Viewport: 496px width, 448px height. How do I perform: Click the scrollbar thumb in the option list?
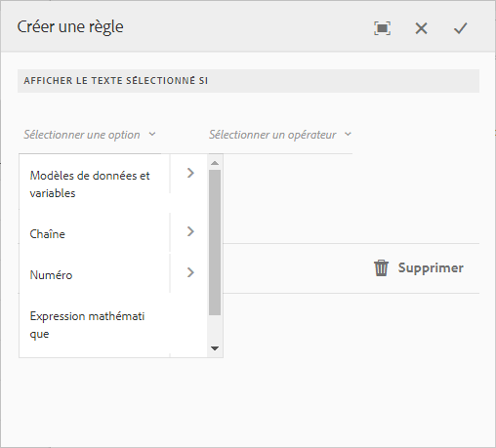(215, 242)
